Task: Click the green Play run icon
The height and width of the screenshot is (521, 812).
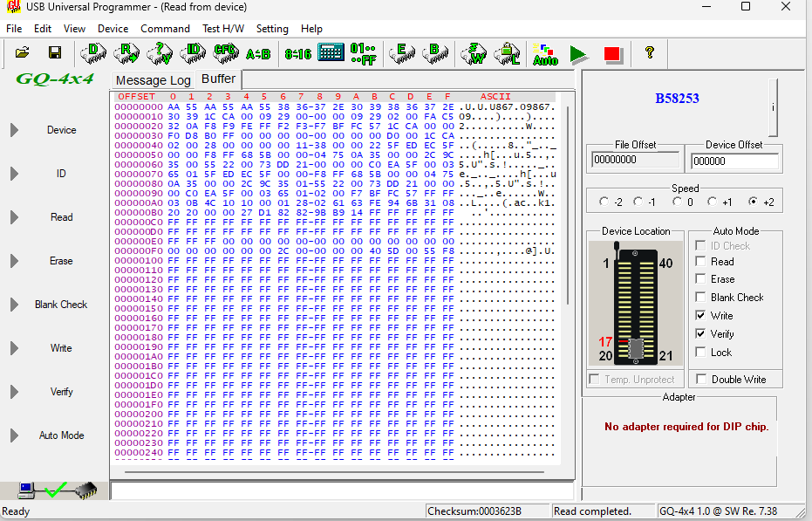Action: click(x=577, y=54)
